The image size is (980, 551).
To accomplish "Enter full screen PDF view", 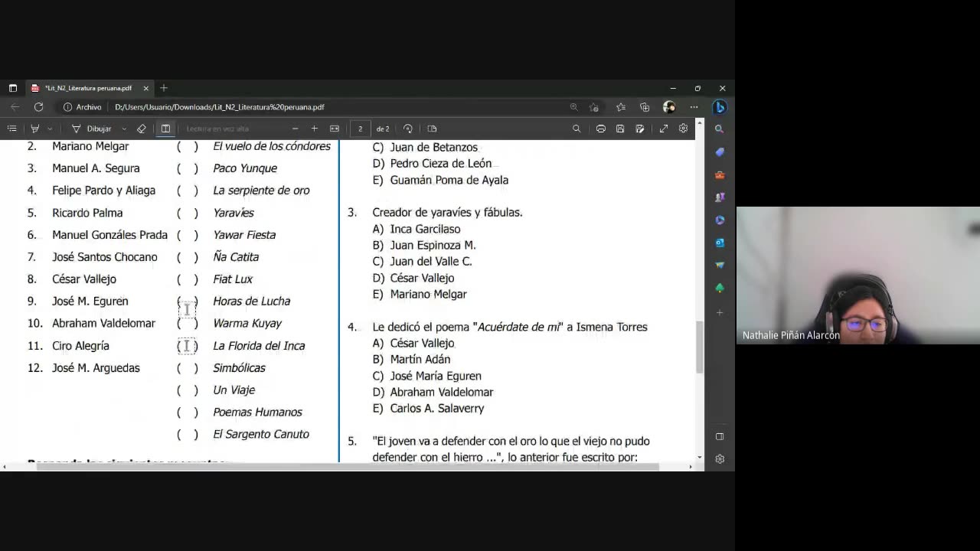I will [664, 129].
